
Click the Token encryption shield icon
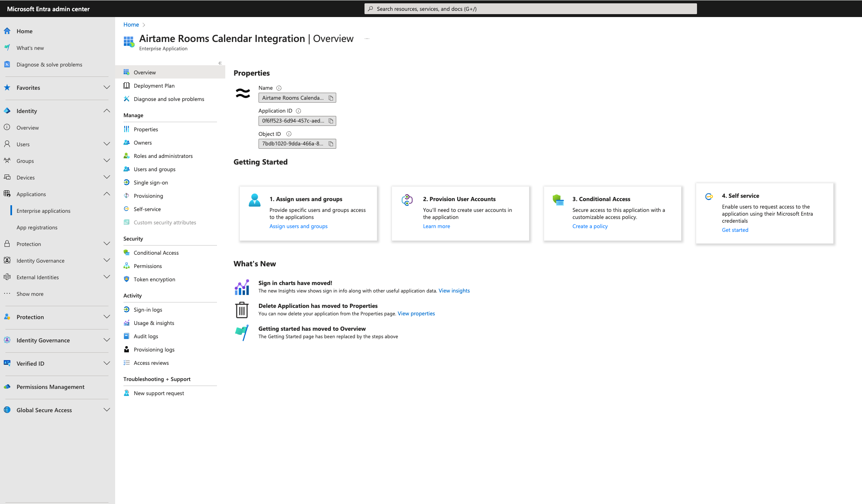(x=127, y=279)
